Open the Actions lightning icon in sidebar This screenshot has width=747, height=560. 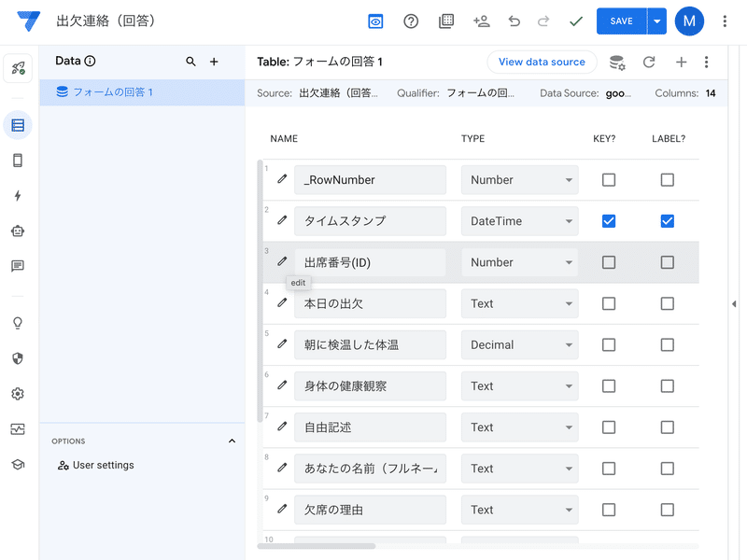pos(18,196)
